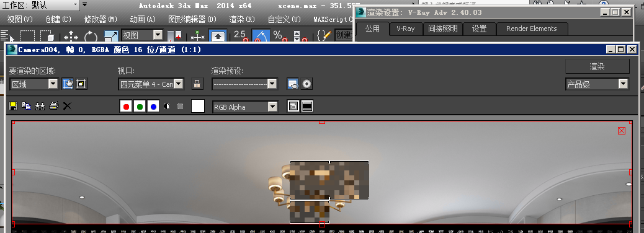Click the auto region selected icon
Image resolution: width=644 pixels, height=233 pixels.
point(81,84)
